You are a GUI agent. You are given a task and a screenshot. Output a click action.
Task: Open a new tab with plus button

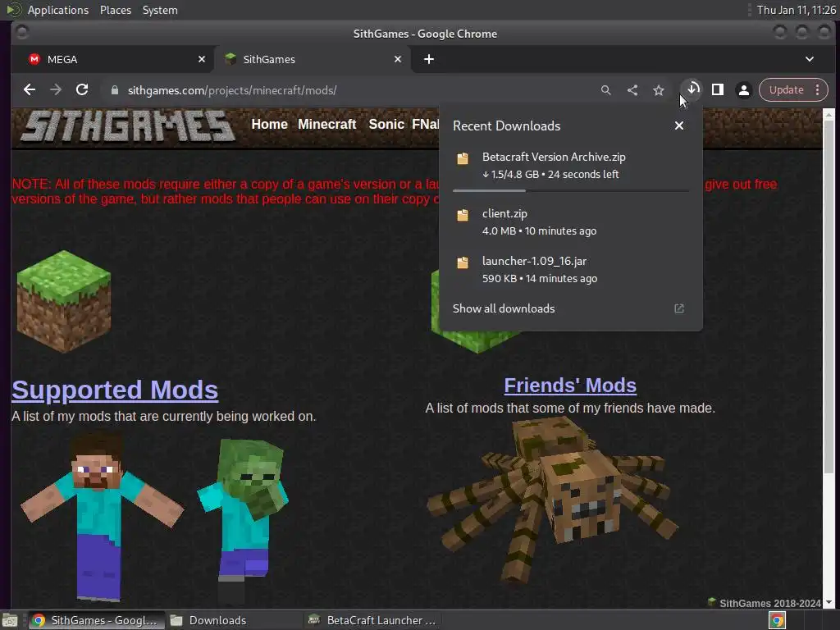(x=428, y=59)
